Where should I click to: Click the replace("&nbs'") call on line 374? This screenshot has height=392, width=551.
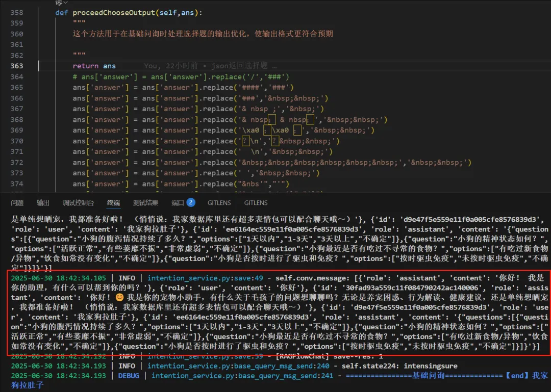click(246, 184)
